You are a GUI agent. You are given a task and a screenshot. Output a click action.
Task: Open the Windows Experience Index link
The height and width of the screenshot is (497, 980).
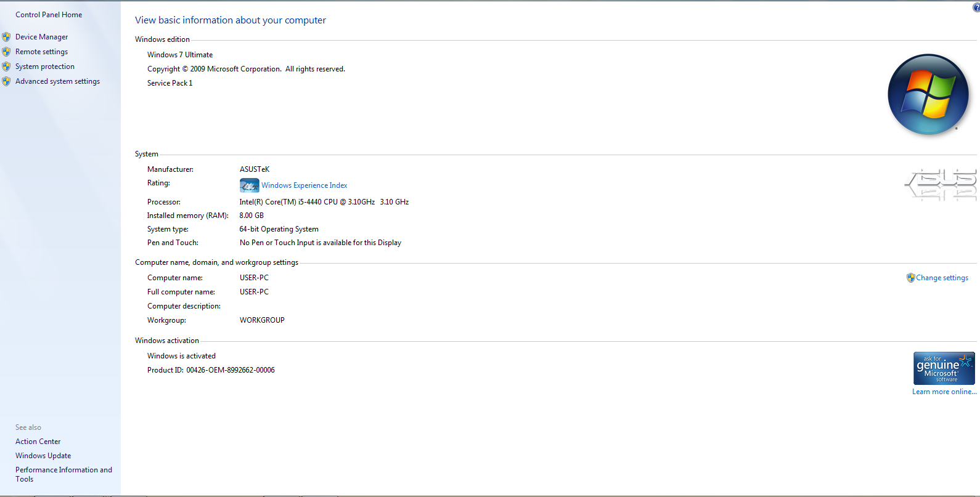point(304,185)
